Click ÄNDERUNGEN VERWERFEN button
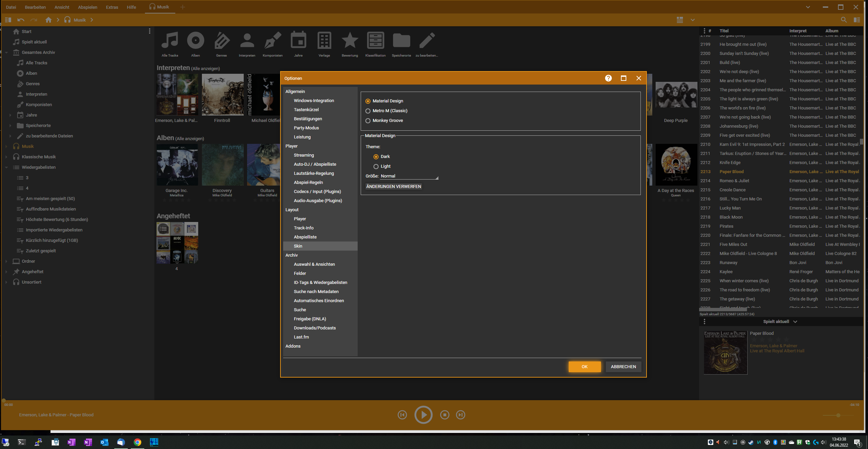Image resolution: width=868 pixels, height=449 pixels. 393,187
